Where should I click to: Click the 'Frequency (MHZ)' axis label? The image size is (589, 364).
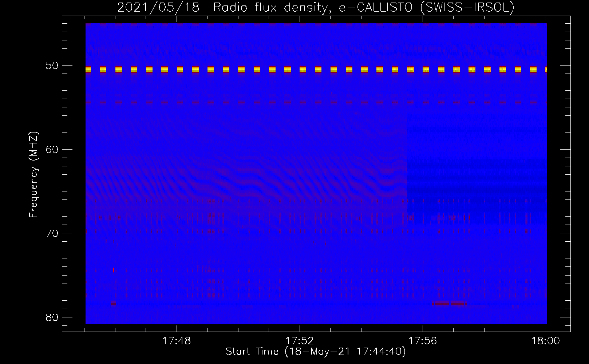[x=33, y=175]
